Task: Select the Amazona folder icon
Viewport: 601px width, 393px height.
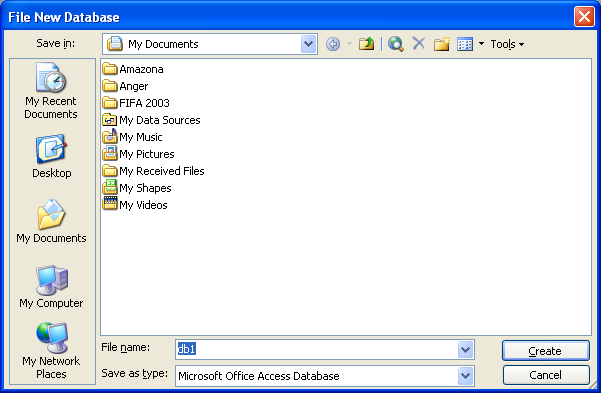Action: coord(110,69)
